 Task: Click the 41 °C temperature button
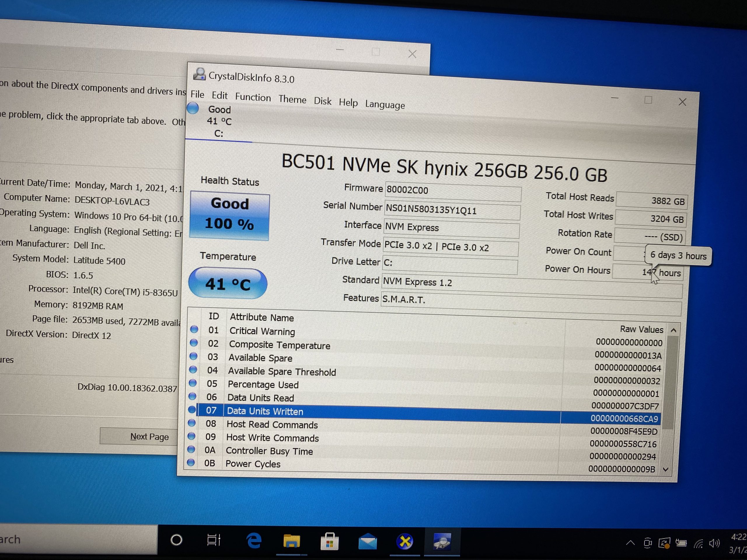pyautogui.click(x=228, y=283)
